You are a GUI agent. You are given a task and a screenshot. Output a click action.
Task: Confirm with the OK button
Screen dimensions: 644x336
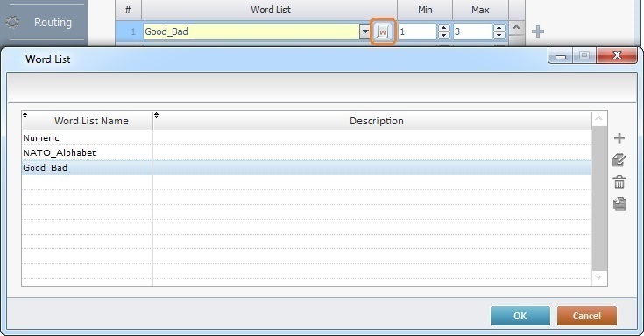click(x=520, y=316)
